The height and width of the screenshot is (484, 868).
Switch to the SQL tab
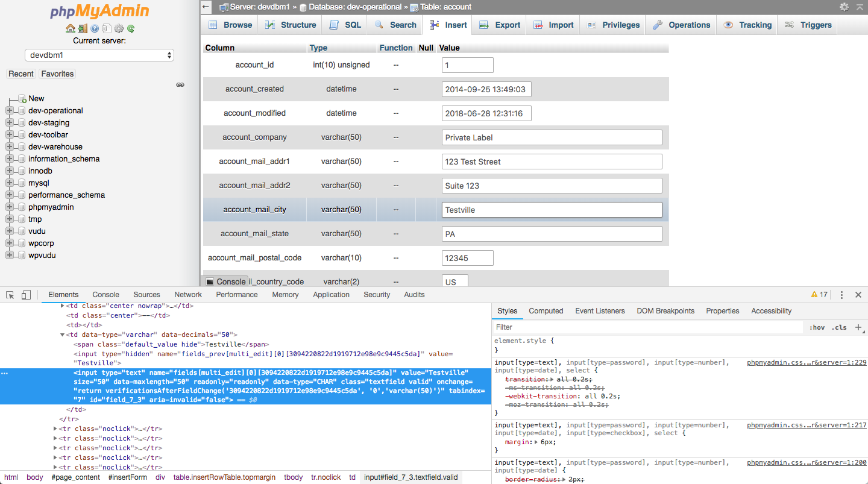345,25
